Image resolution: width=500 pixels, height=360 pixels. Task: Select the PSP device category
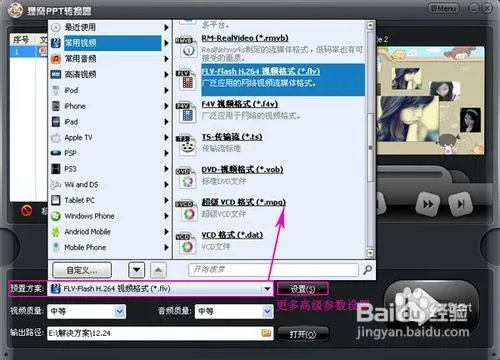click(110, 153)
